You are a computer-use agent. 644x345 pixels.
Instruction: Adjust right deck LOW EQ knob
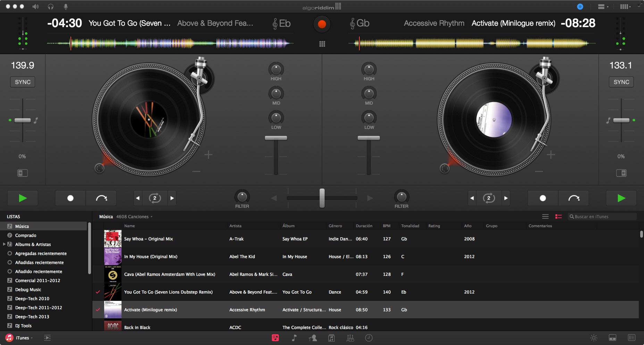tap(369, 118)
